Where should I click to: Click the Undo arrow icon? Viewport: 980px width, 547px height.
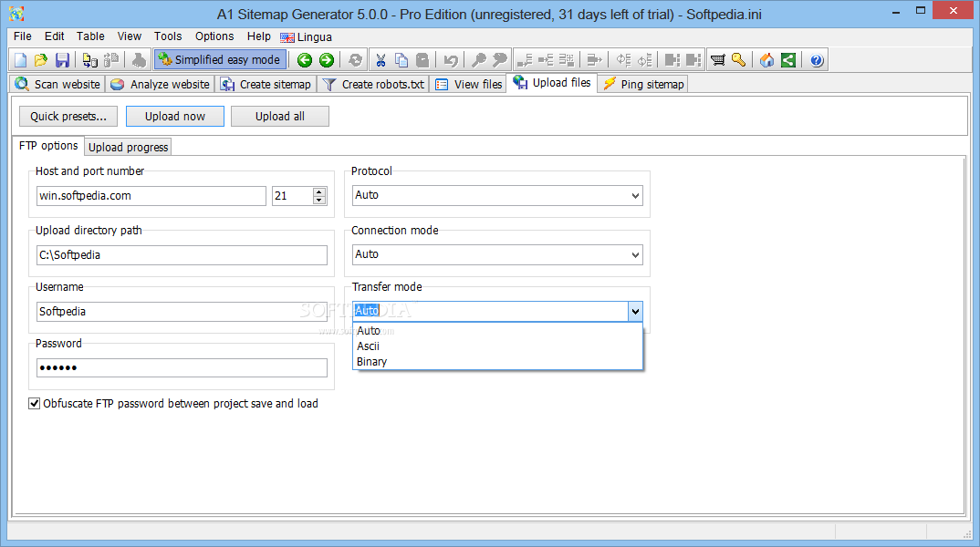pyautogui.click(x=451, y=60)
